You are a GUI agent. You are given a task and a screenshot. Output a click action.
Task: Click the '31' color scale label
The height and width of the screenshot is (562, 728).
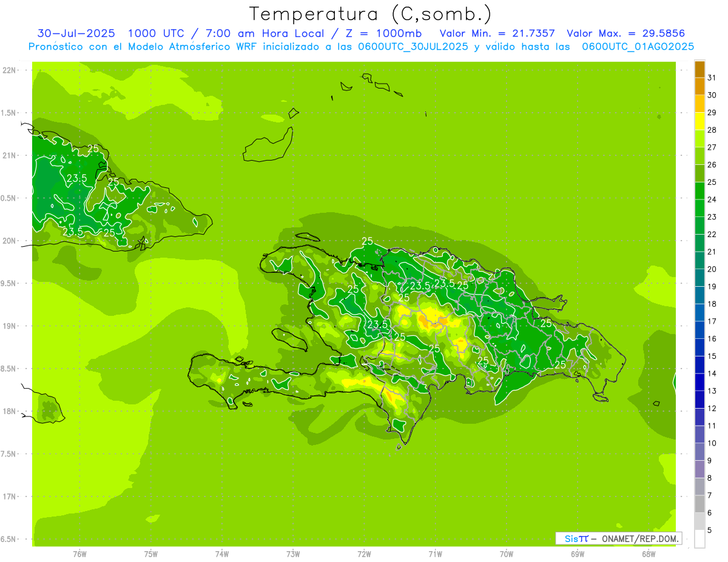712,78
